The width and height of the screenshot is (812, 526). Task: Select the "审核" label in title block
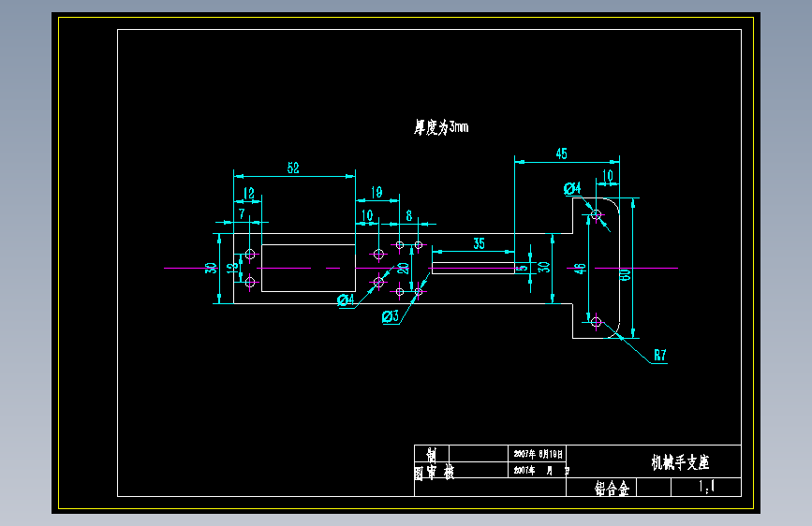coord(441,472)
